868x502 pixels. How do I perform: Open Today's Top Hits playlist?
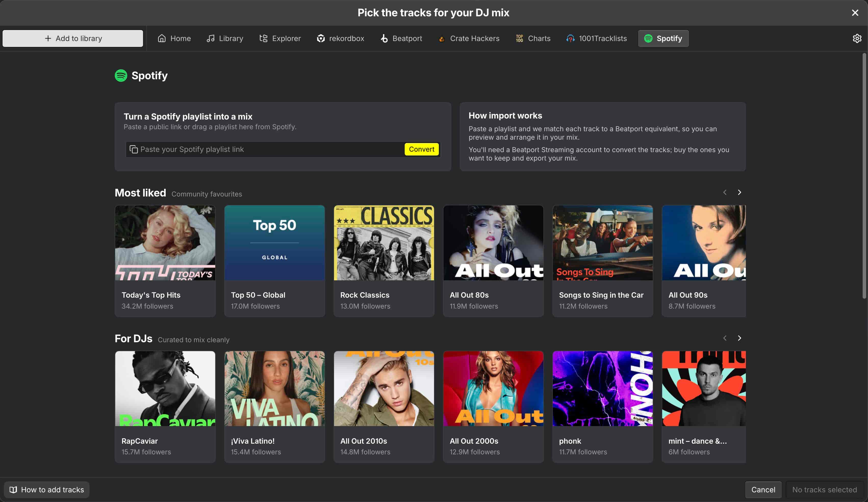pos(165,261)
